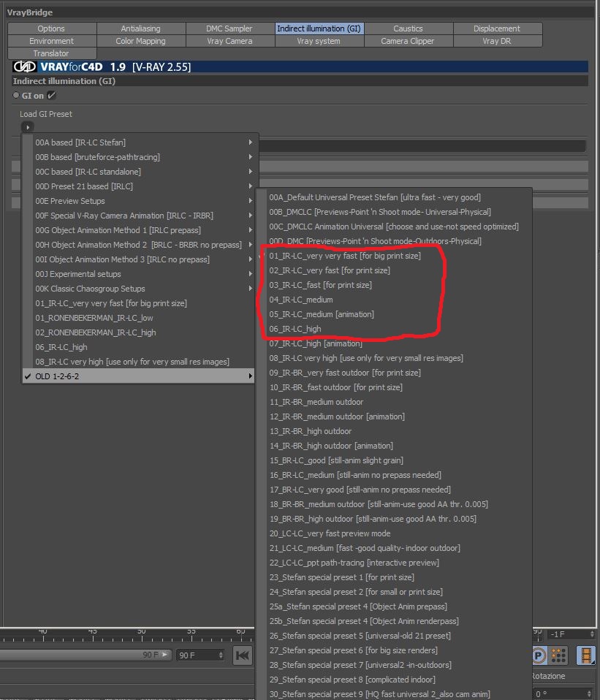The width and height of the screenshot is (600, 700).
Task: Select 27_Stefan special preset 6
Action: pos(395,650)
